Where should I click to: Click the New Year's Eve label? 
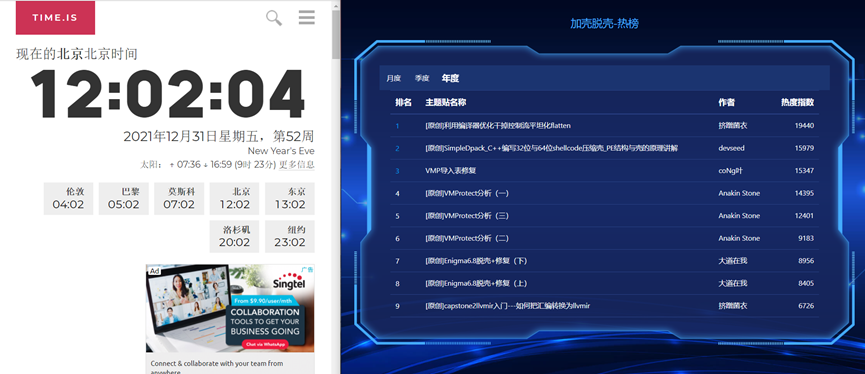click(281, 151)
